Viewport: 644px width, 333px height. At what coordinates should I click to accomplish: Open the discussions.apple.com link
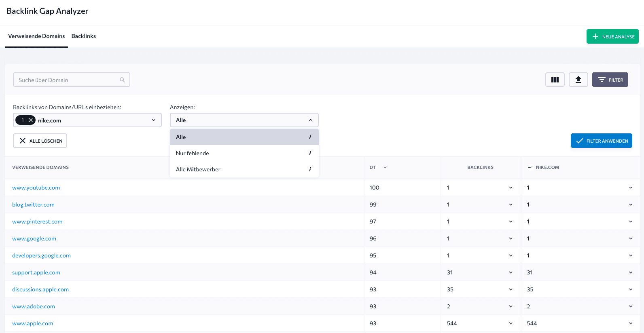[x=40, y=289]
